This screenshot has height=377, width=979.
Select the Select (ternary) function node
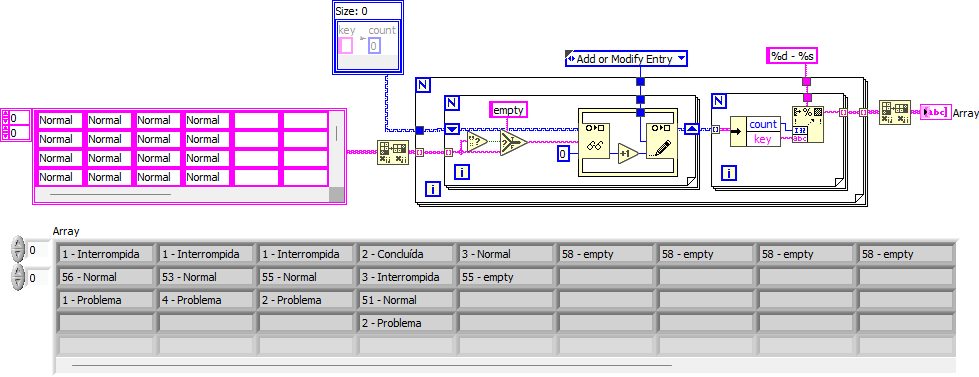513,142
